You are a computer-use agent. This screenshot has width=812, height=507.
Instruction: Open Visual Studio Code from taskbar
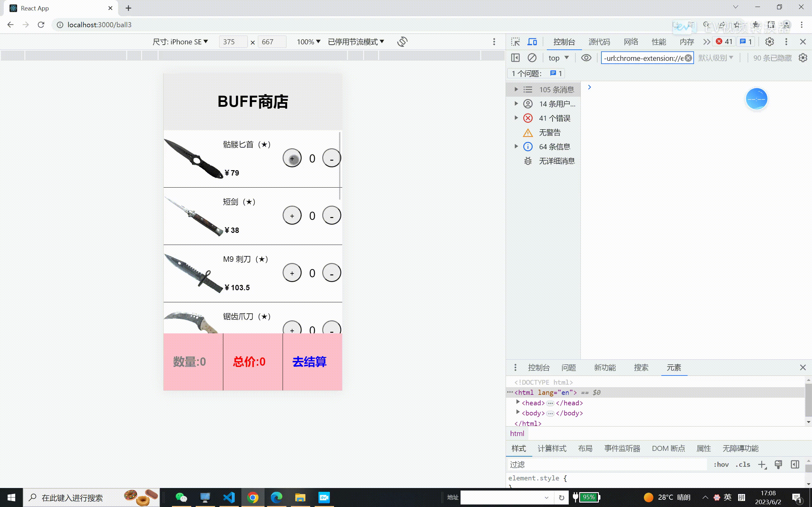point(229,497)
